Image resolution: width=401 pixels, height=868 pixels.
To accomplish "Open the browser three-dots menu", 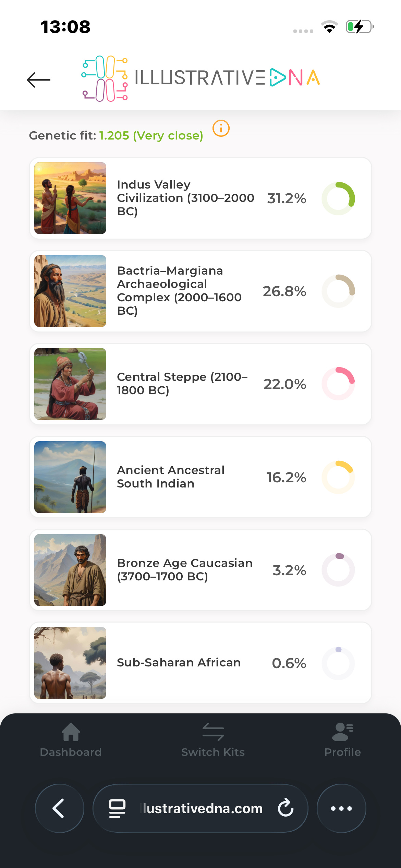I will coord(341,808).
